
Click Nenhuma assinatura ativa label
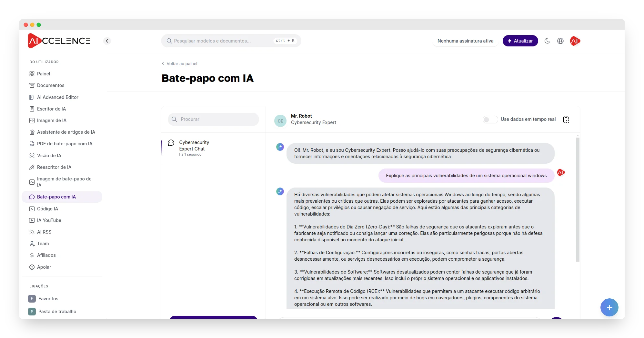coord(465,41)
